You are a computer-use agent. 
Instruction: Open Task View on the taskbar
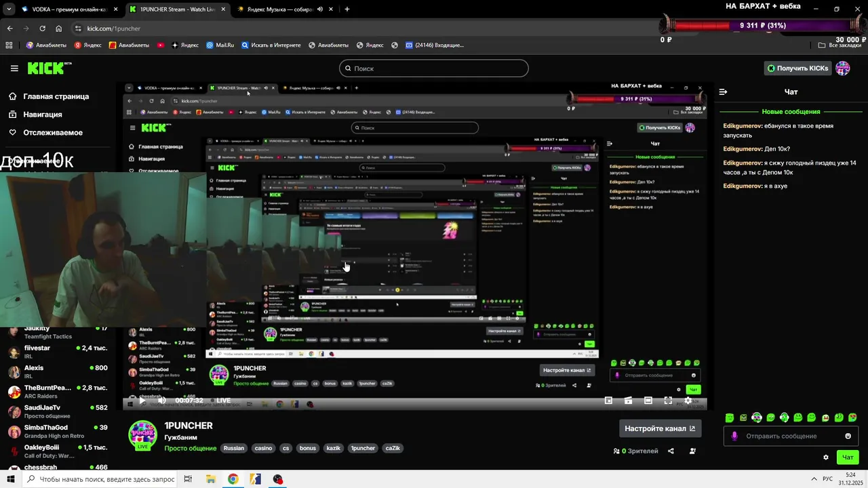189,479
